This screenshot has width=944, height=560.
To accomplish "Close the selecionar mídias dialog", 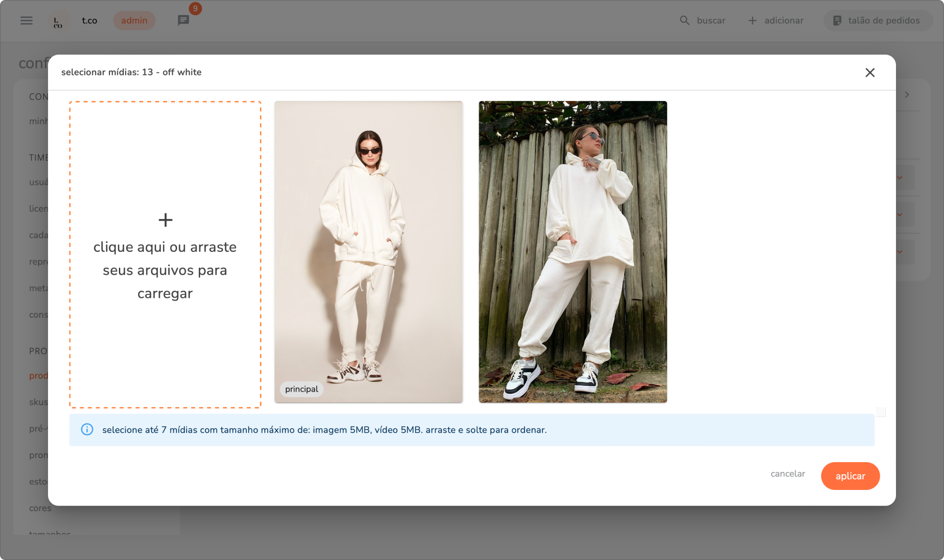I will pyautogui.click(x=870, y=72).
